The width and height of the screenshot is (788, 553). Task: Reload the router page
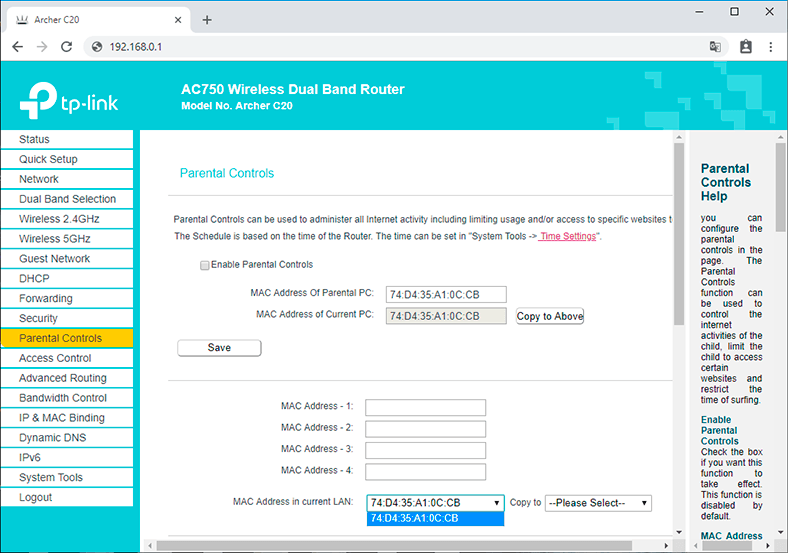coord(66,47)
